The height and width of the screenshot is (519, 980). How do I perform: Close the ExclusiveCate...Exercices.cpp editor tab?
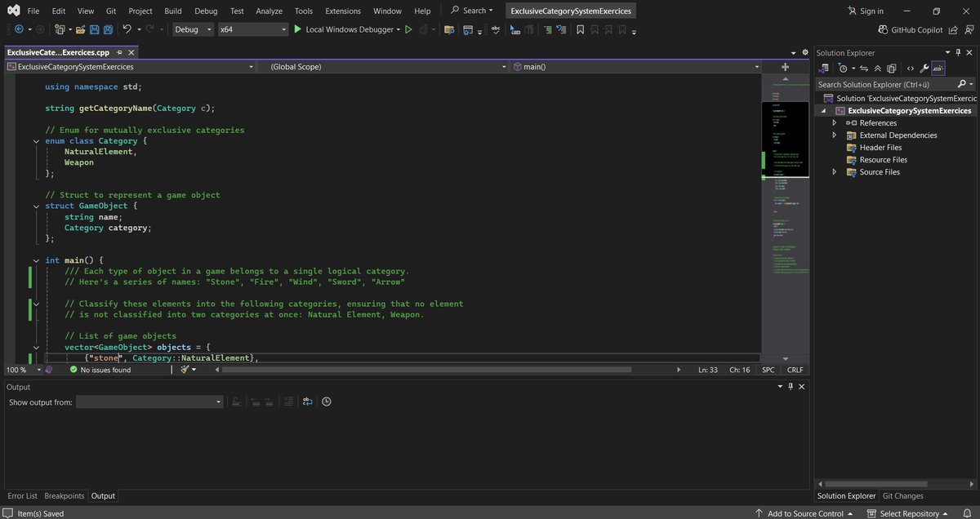(x=131, y=51)
